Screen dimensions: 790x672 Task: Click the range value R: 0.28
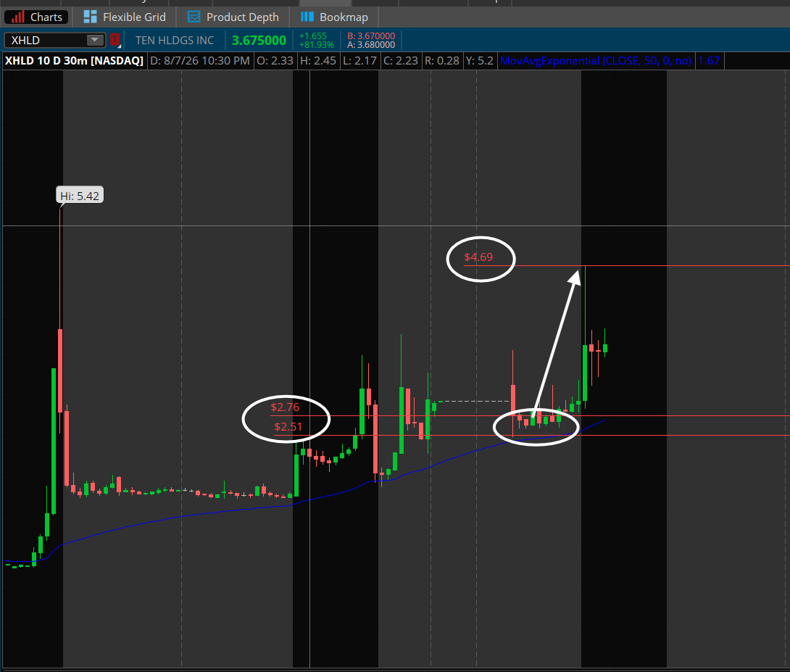click(442, 61)
